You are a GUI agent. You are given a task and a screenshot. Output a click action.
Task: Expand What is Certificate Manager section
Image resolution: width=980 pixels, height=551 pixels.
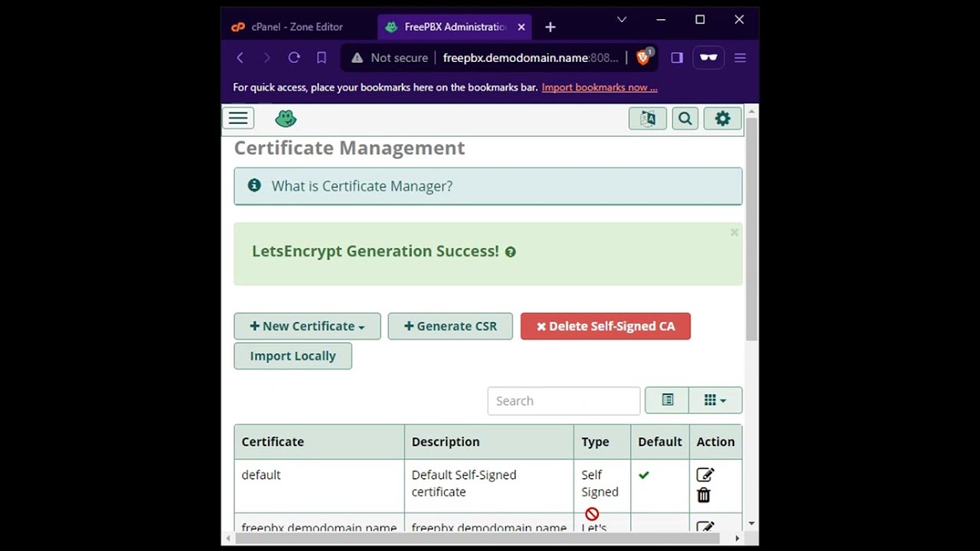pos(488,186)
